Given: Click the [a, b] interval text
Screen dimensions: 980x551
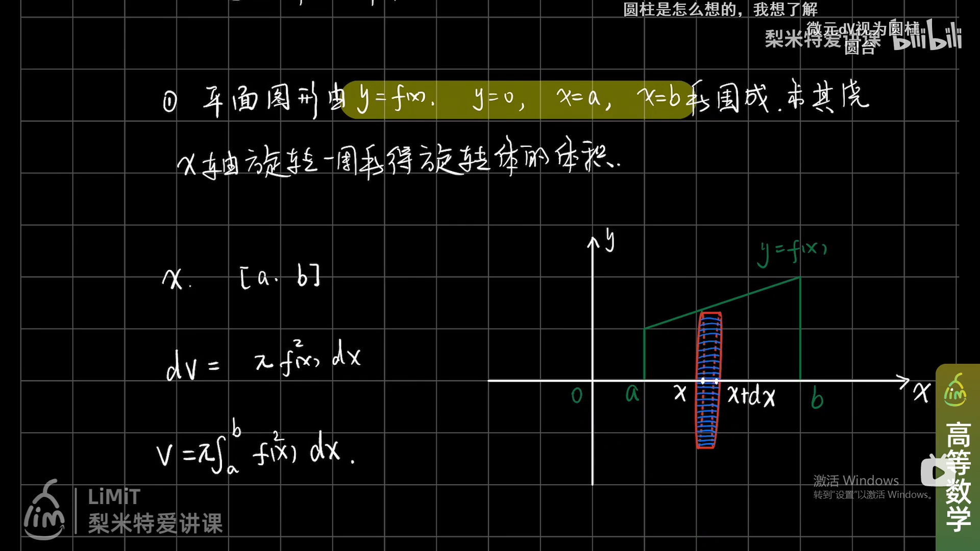Looking at the screenshot, I should point(280,277).
